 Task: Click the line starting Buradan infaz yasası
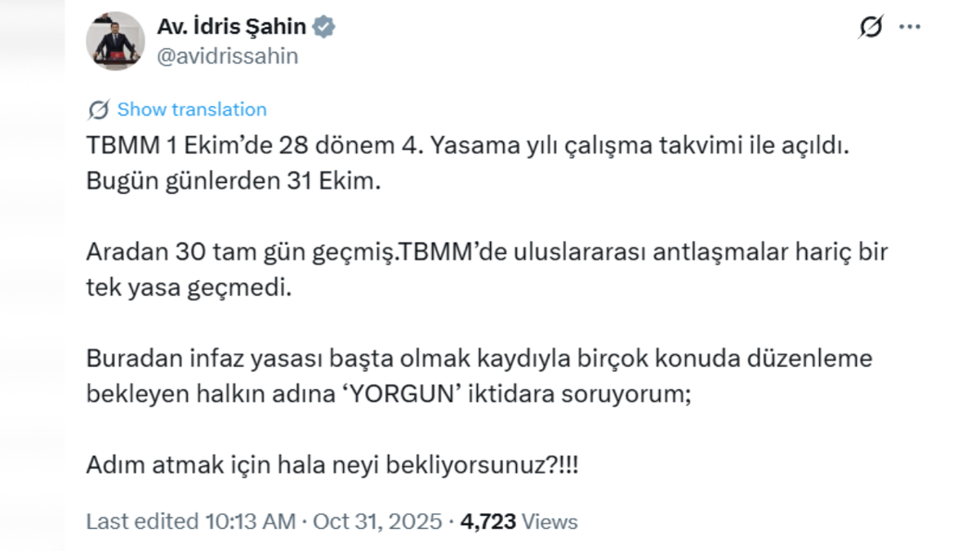coord(479,358)
